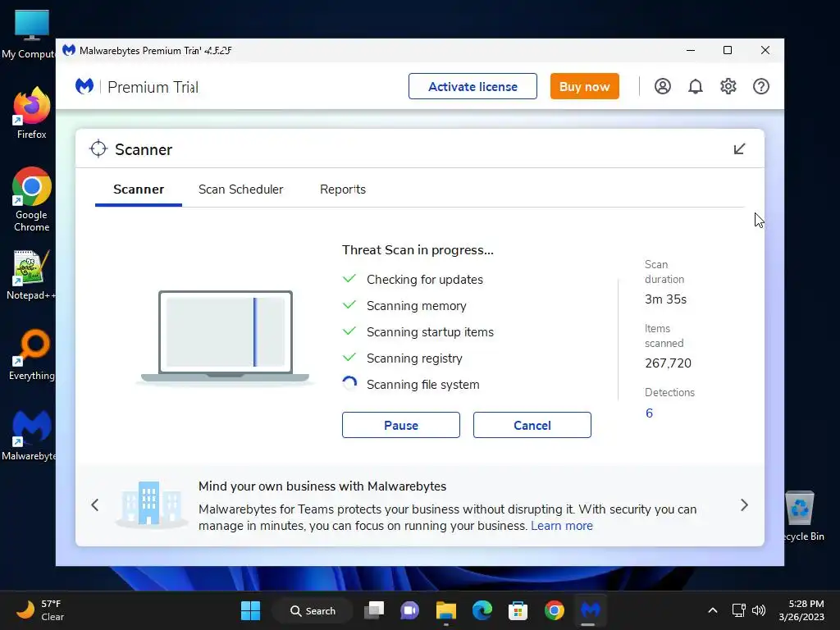Screen dimensions: 840x630
Task: Click the items scanned value 267,720
Action: pyautogui.click(x=668, y=363)
